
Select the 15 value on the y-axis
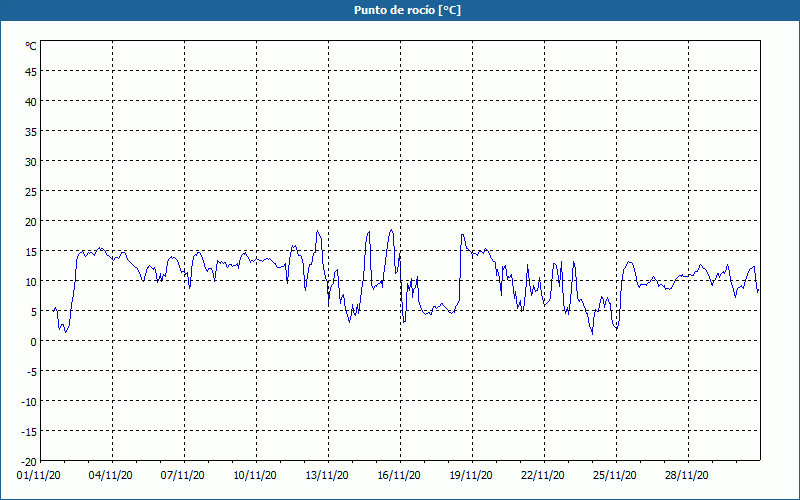click(x=31, y=252)
